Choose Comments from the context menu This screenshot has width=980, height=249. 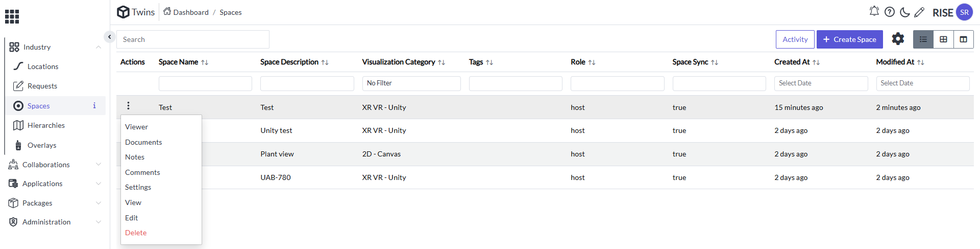[x=161, y=172]
